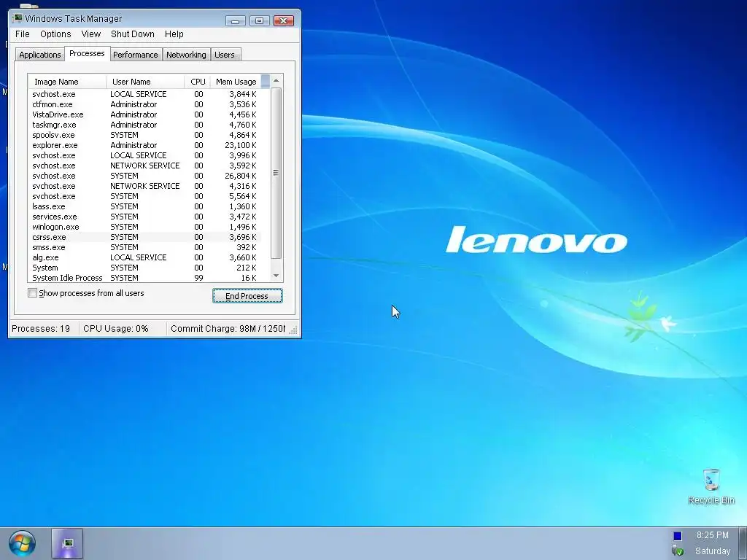Open the Networking tab
This screenshot has width=747, height=560.
click(186, 55)
